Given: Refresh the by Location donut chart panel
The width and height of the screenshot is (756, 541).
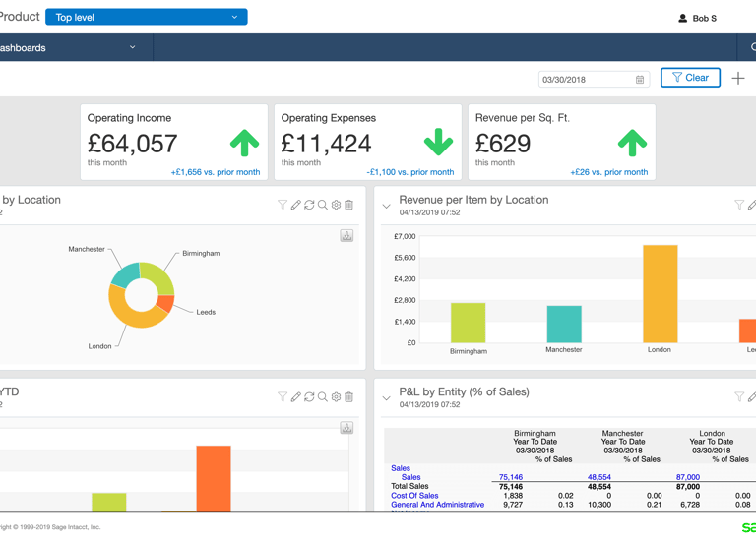Looking at the screenshot, I should [x=309, y=205].
